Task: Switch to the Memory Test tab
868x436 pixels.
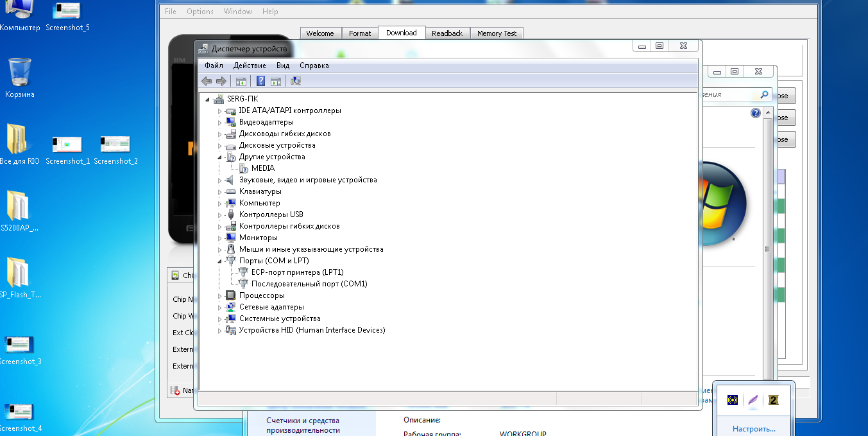Action: point(497,33)
